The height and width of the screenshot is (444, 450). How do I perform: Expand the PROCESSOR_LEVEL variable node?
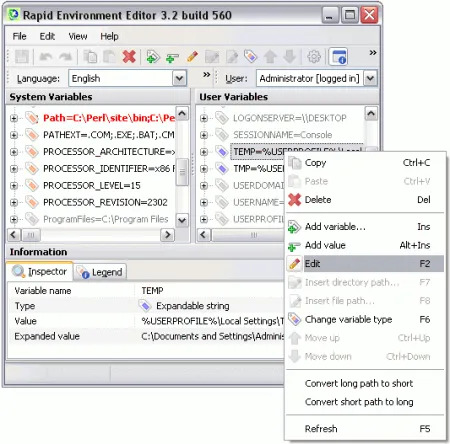[x=14, y=186]
